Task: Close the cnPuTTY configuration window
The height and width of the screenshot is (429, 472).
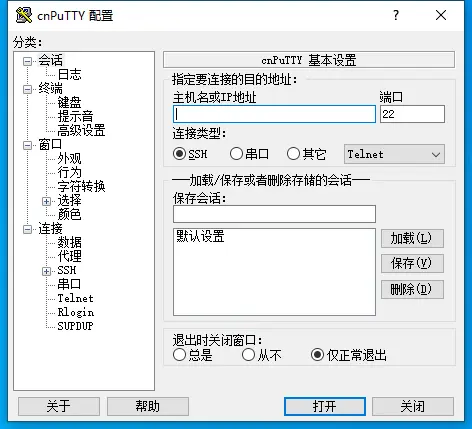Action: click(x=441, y=15)
